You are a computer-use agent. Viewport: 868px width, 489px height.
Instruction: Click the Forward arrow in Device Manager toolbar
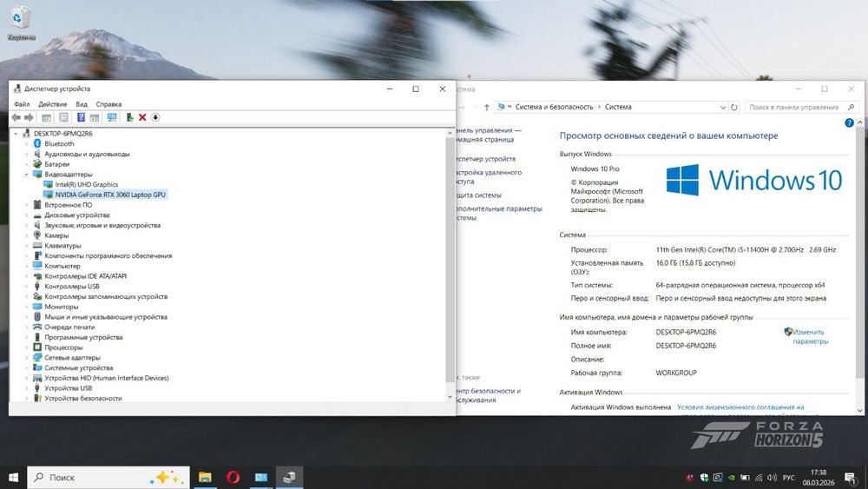[x=30, y=117]
